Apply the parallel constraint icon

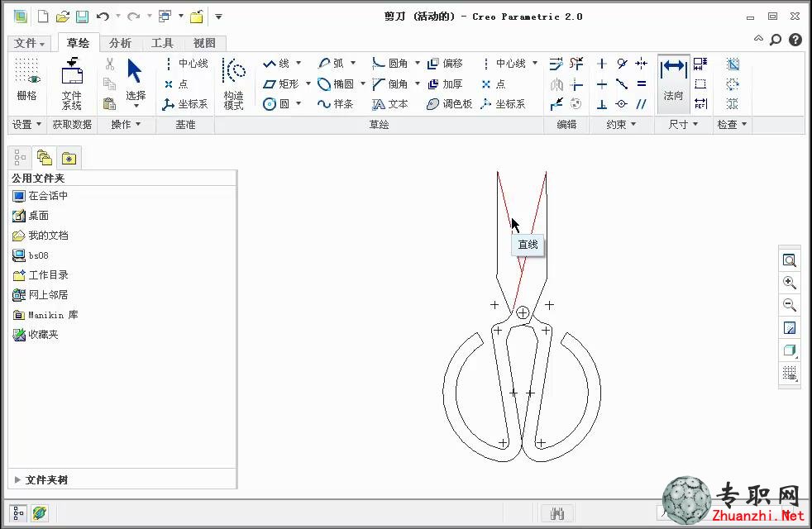pyautogui.click(x=642, y=104)
